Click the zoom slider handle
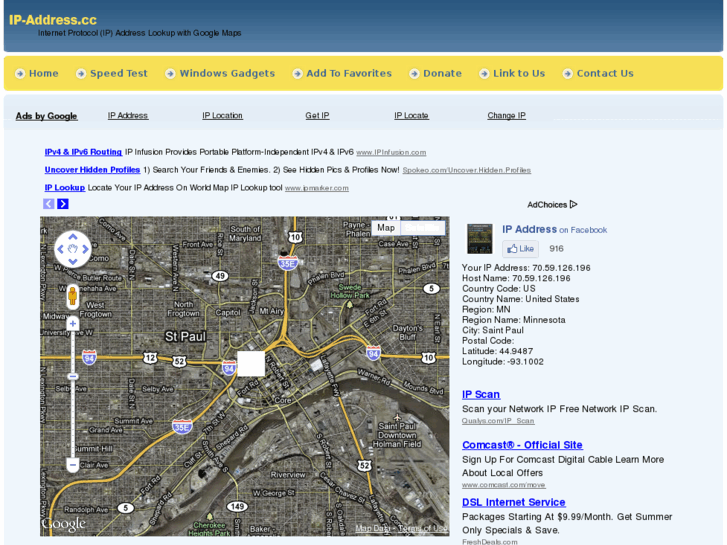 [x=72, y=376]
